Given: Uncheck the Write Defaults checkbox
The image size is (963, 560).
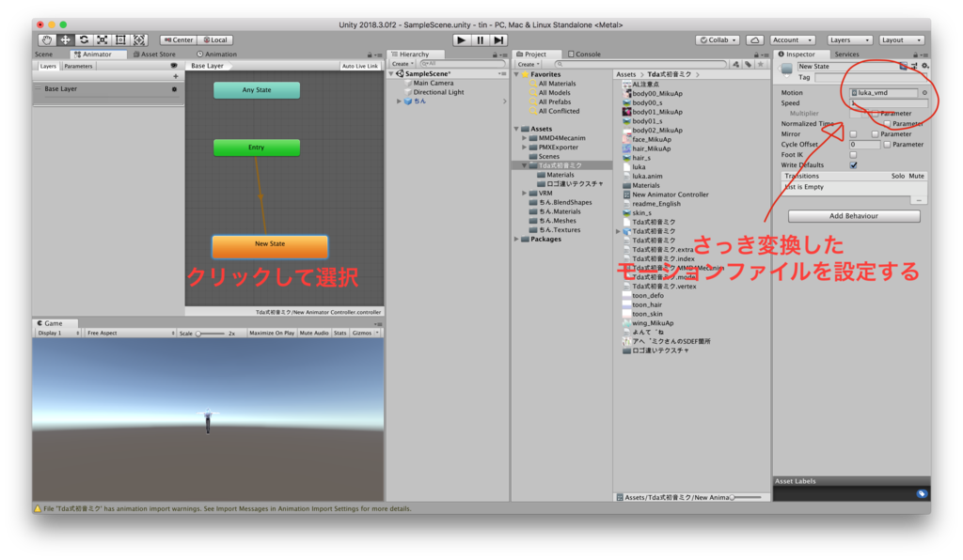Looking at the screenshot, I should click(854, 165).
